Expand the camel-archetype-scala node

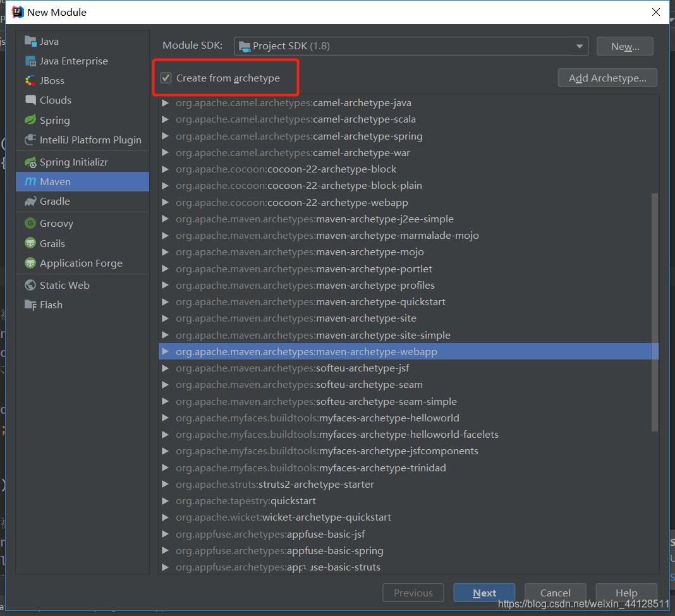pyautogui.click(x=165, y=119)
